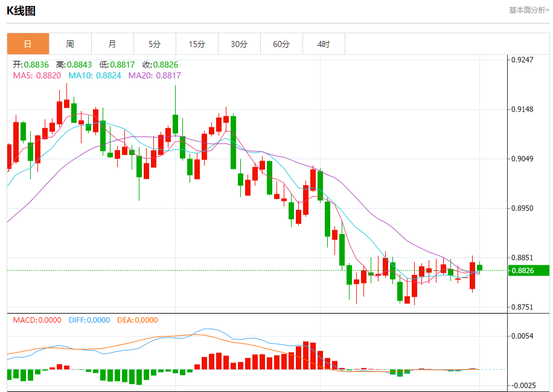Open the 4时 interval tab
The height and width of the screenshot is (392, 553).
tap(324, 44)
